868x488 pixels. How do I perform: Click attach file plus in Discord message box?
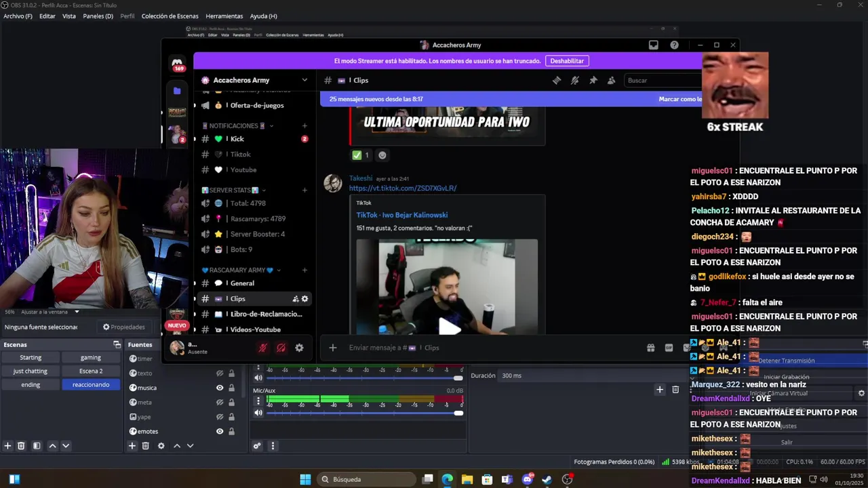332,348
